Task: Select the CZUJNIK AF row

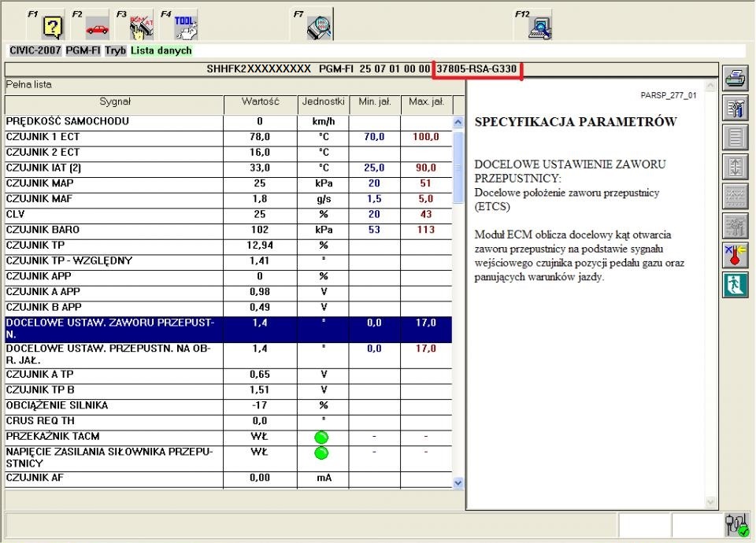Action: 228,478
